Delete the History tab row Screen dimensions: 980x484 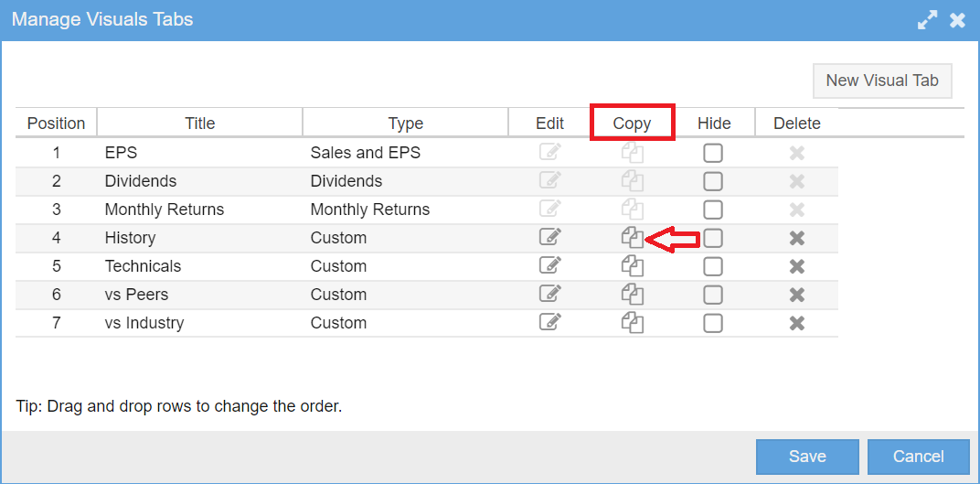[797, 238]
